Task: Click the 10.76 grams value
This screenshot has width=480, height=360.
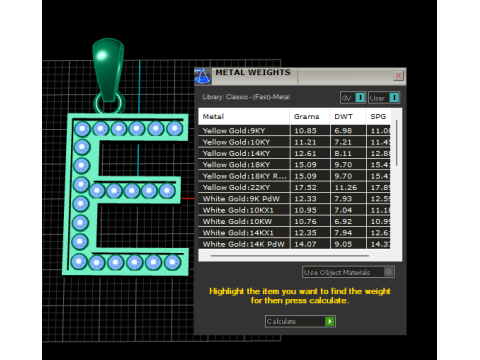Action: pos(305,221)
